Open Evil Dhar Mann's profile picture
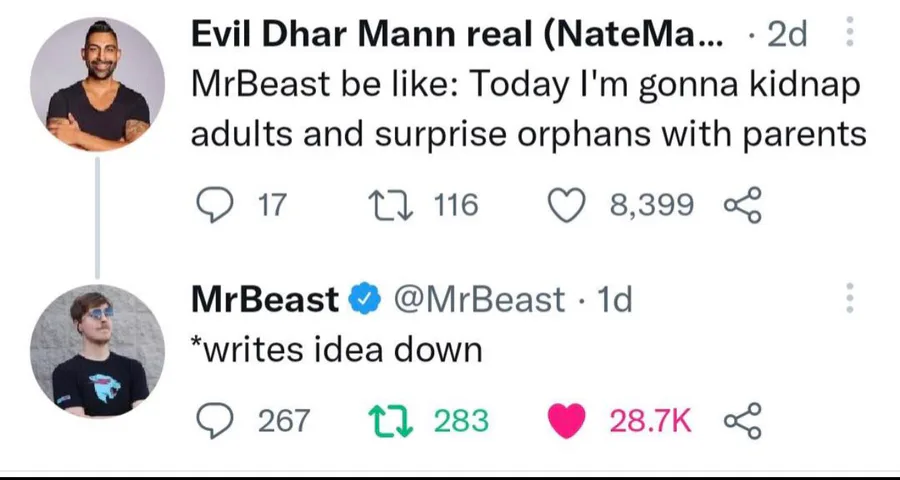900x480 pixels. (97, 84)
